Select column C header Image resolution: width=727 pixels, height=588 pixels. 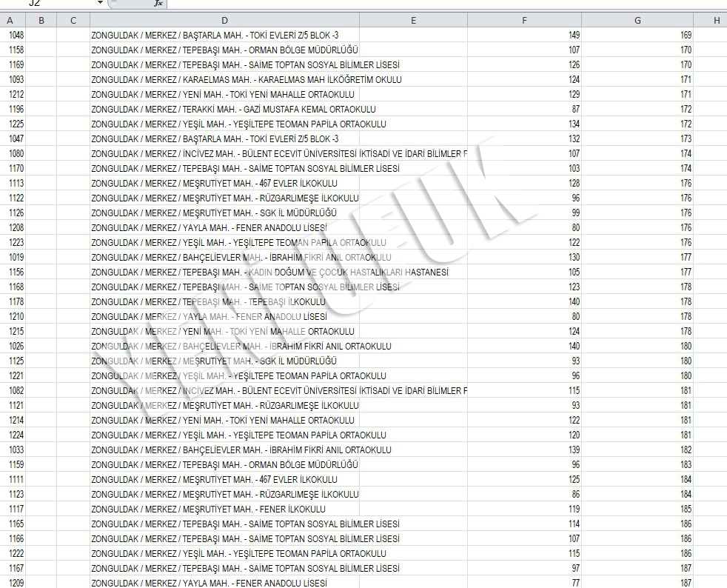(x=73, y=21)
